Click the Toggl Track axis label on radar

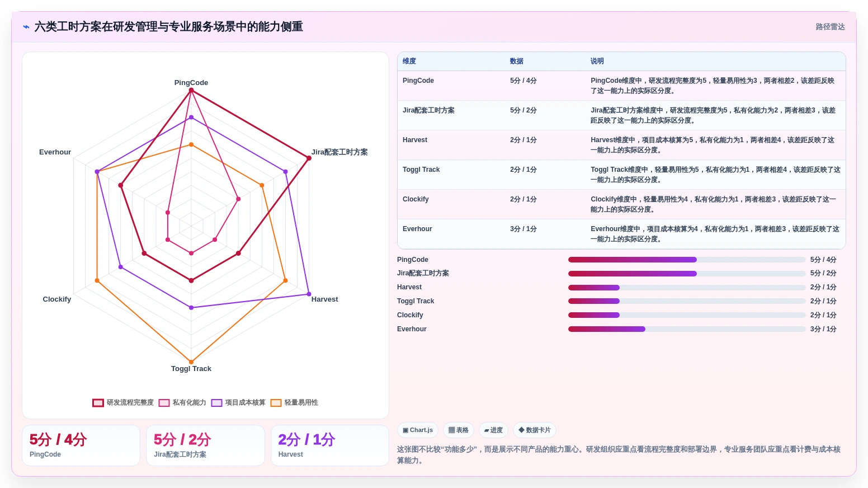[x=191, y=369]
